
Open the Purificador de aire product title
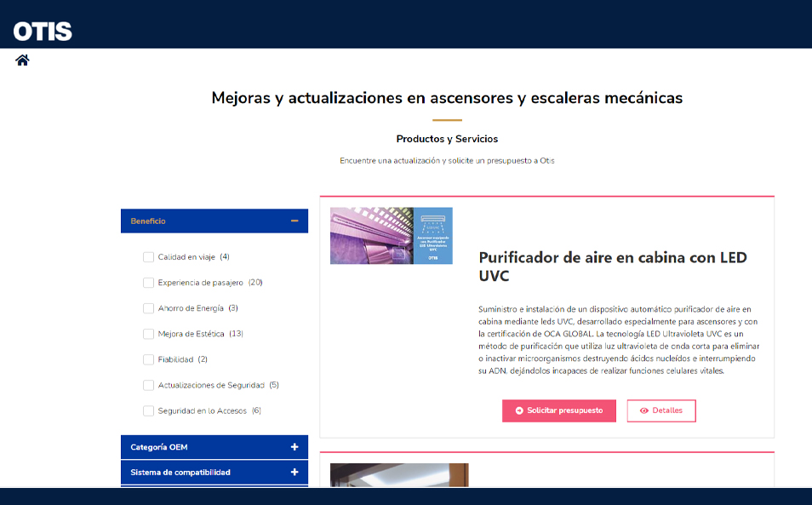click(612, 267)
